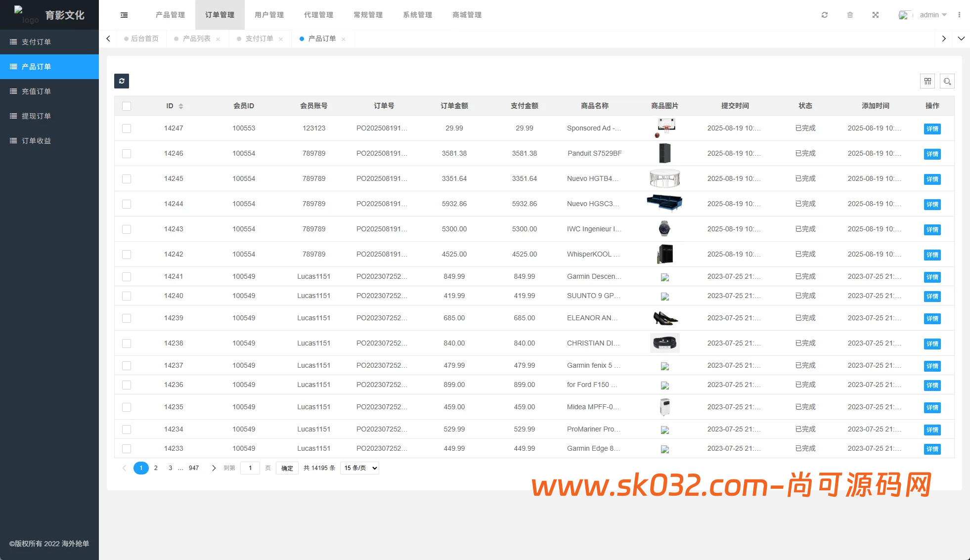970x560 pixels.
Task: Click the next-page arrow in pagination
Action: (214, 468)
